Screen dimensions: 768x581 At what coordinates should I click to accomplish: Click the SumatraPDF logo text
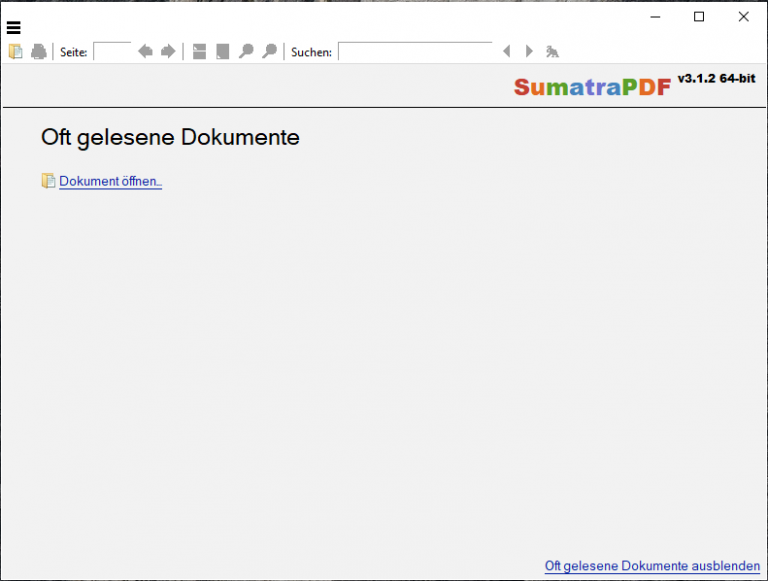coord(592,87)
